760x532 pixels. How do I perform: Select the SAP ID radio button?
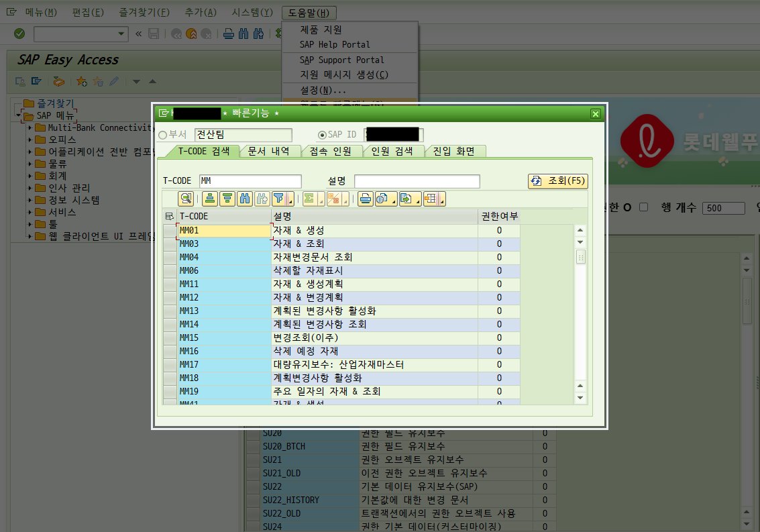tap(322, 136)
